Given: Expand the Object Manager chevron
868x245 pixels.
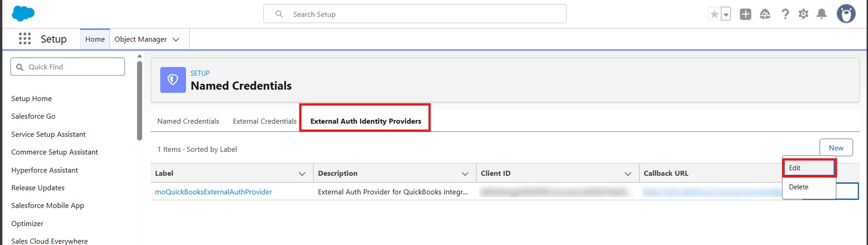Looking at the screenshot, I should coord(176,40).
